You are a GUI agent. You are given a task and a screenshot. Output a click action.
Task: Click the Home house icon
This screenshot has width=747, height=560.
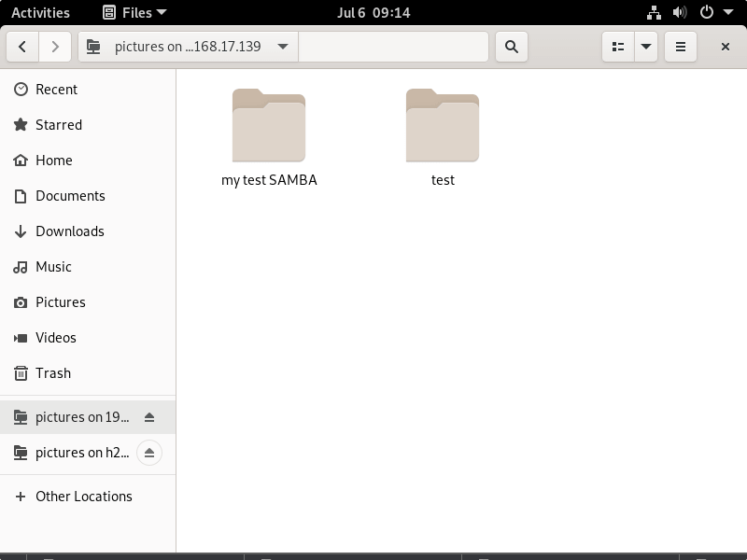21,160
